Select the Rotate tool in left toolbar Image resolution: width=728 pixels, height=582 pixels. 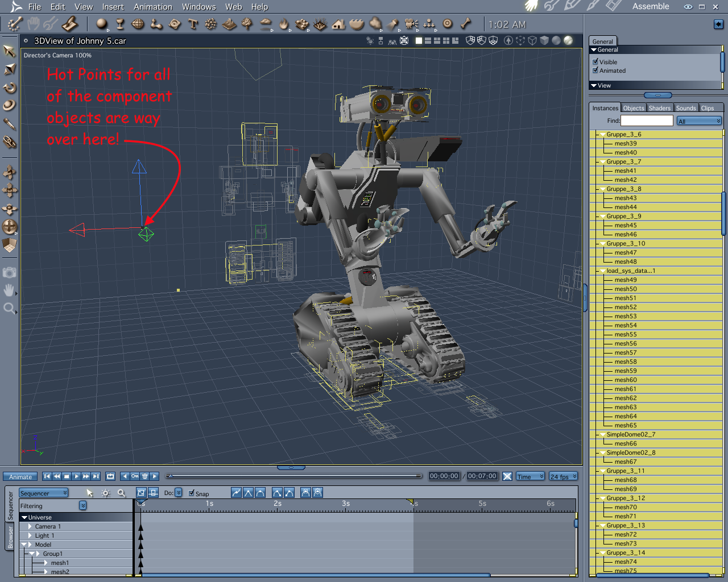pos(10,88)
